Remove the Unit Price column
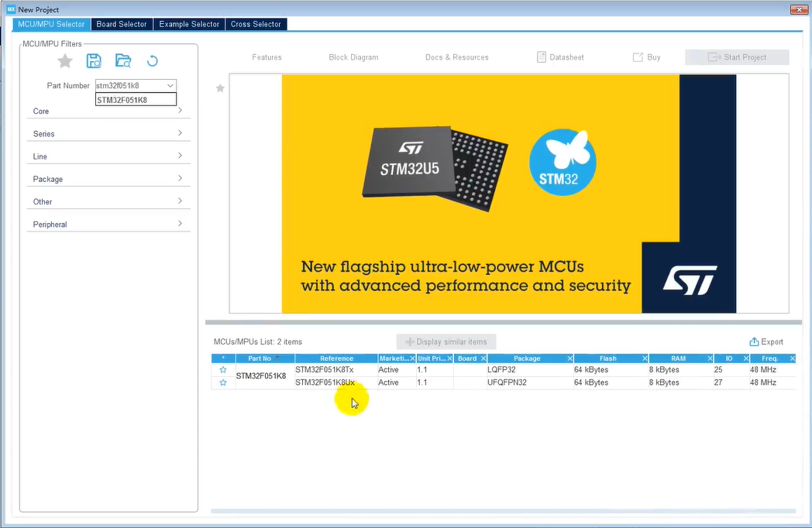812x528 pixels. [x=449, y=358]
